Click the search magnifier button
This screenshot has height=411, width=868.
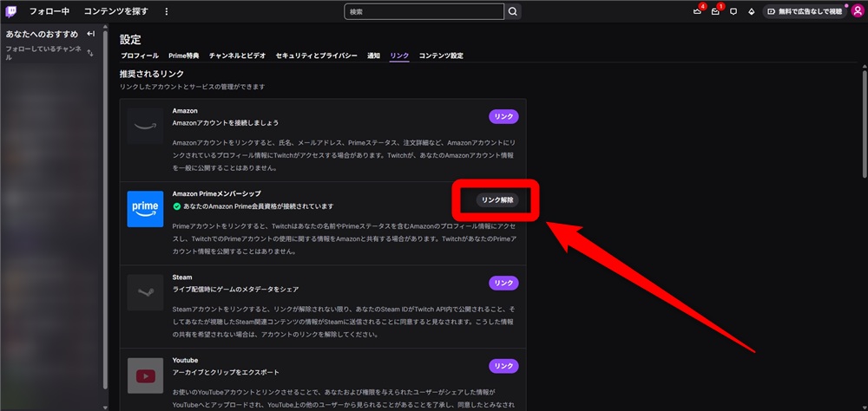(x=513, y=11)
